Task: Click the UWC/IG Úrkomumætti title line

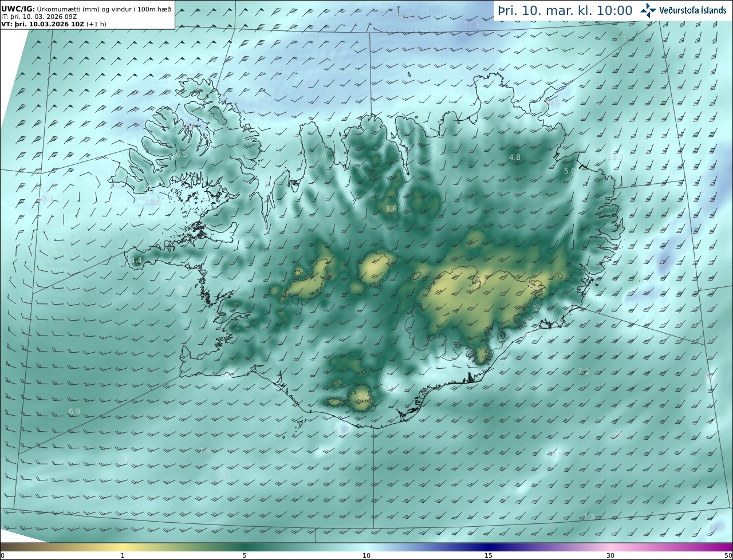Action: tap(86, 9)
